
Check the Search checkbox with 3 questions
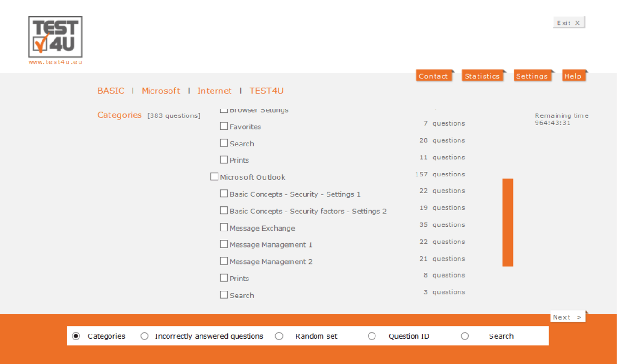[224, 295]
